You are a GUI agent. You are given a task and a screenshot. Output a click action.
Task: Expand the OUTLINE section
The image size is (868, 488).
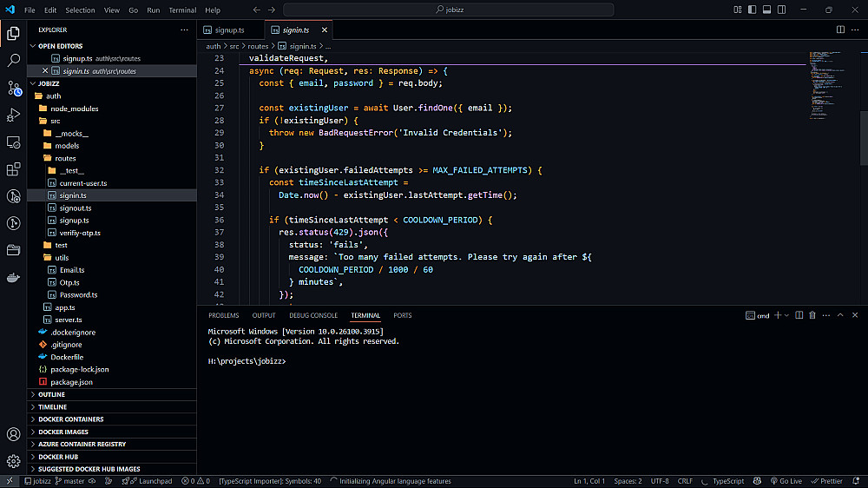(51, 394)
